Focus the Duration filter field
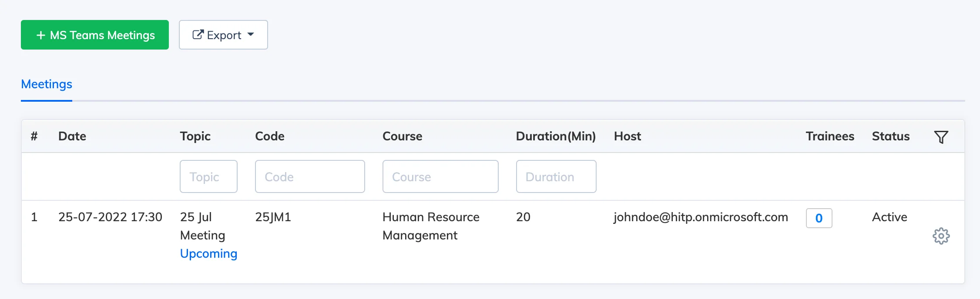Image resolution: width=980 pixels, height=299 pixels. tap(556, 176)
